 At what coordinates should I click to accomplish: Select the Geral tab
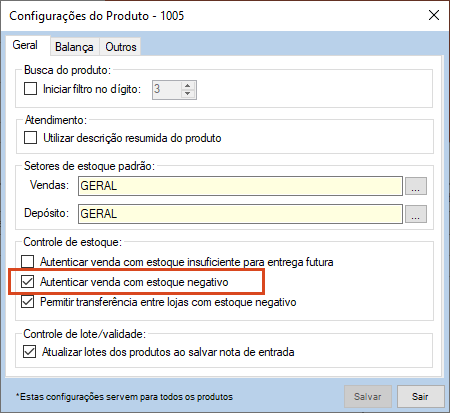pyautogui.click(x=25, y=45)
